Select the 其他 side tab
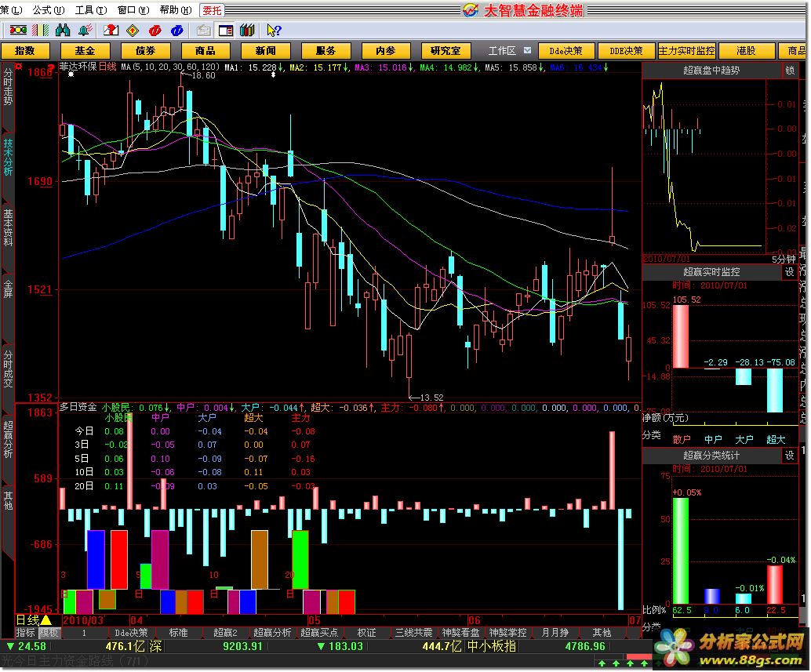Image resolution: width=811 pixels, height=672 pixels. [8, 499]
